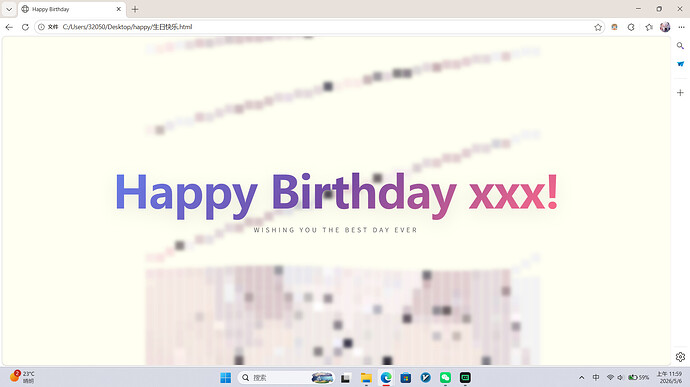View site information icon in address bar
Image resolution: width=690 pixels, height=387 pixels.
(x=41, y=27)
